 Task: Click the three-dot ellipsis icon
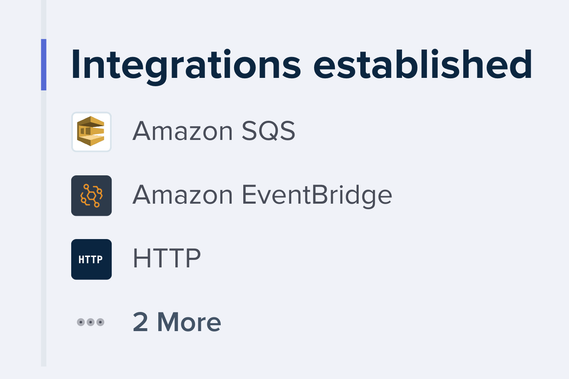click(x=91, y=322)
